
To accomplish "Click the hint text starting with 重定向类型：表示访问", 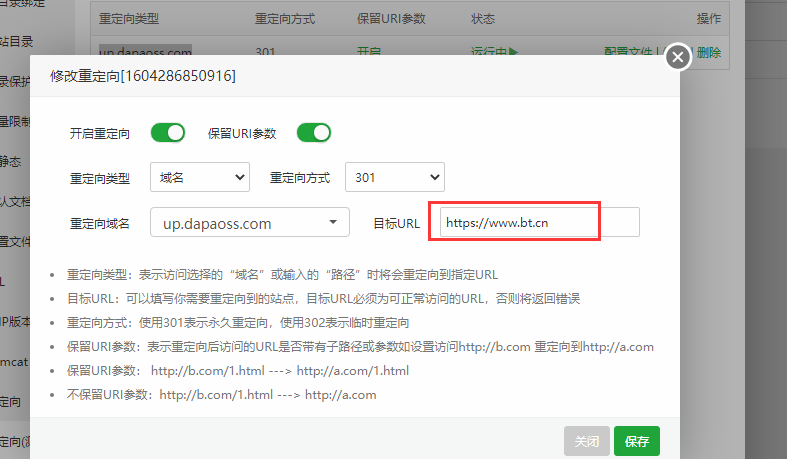I will pos(283,275).
